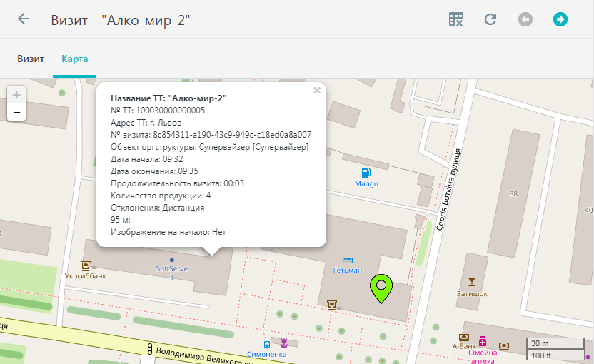Click the Гетьман map label
594x364 pixels.
[348, 270]
